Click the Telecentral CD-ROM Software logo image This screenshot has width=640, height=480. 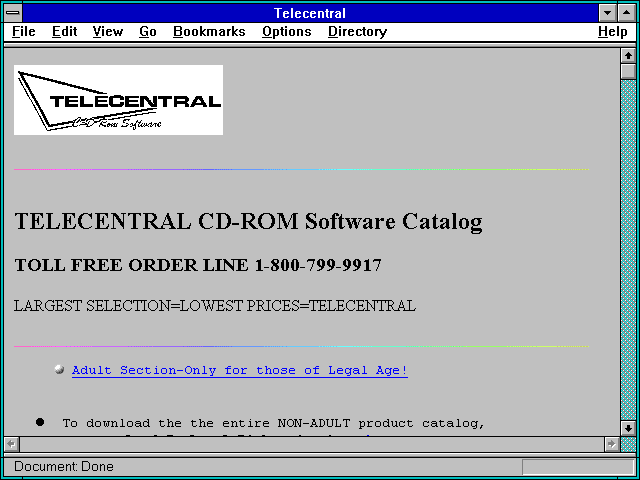(118, 100)
